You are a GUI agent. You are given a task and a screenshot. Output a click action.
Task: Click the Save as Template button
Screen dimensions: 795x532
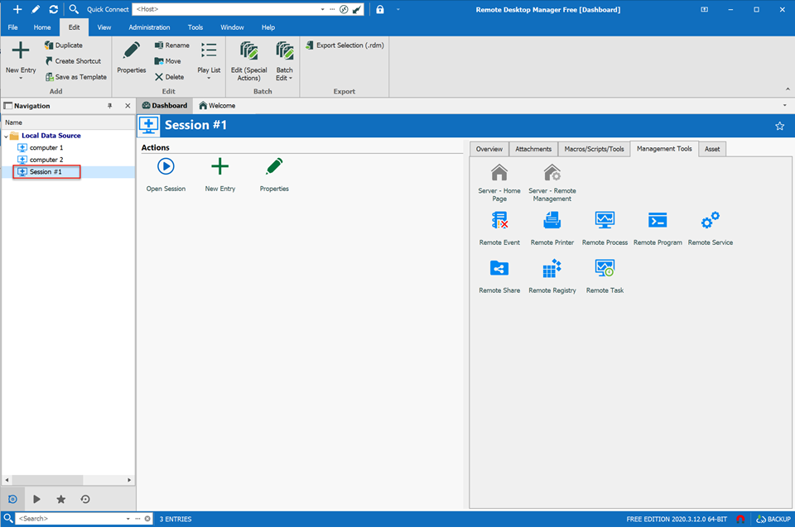(x=75, y=77)
